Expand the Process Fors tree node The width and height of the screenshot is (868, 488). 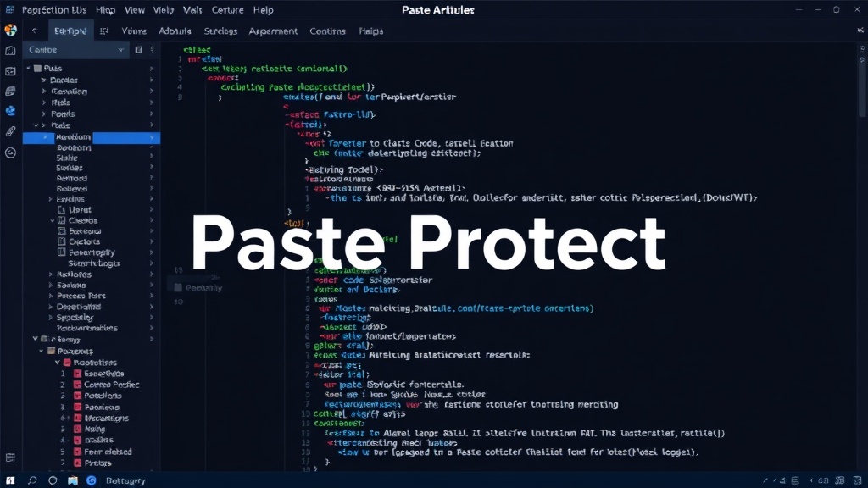(x=50, y=296)
